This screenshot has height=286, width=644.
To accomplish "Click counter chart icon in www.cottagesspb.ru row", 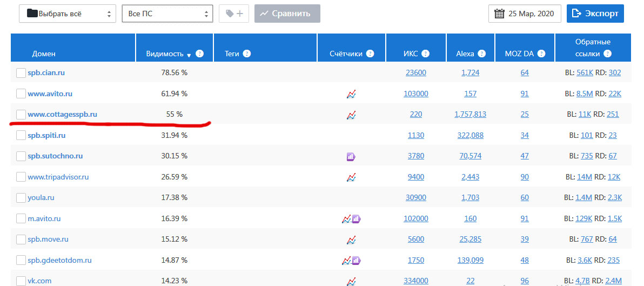I will tap(351, 115).
